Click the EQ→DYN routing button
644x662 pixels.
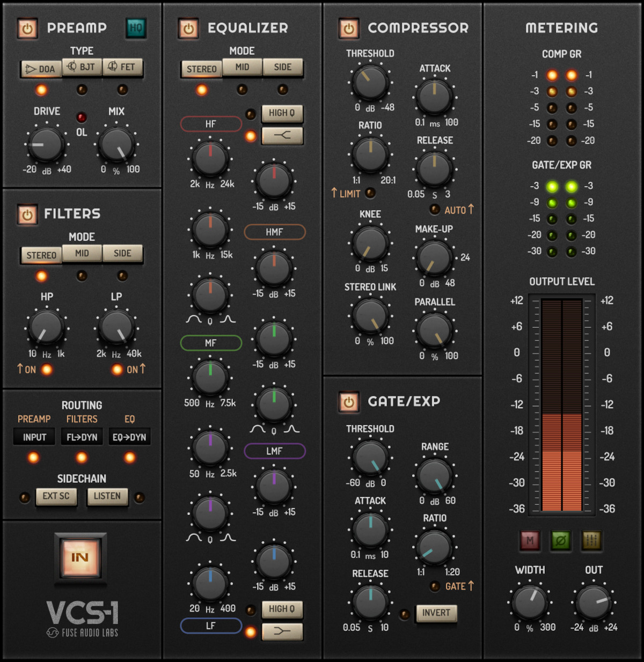129,437
